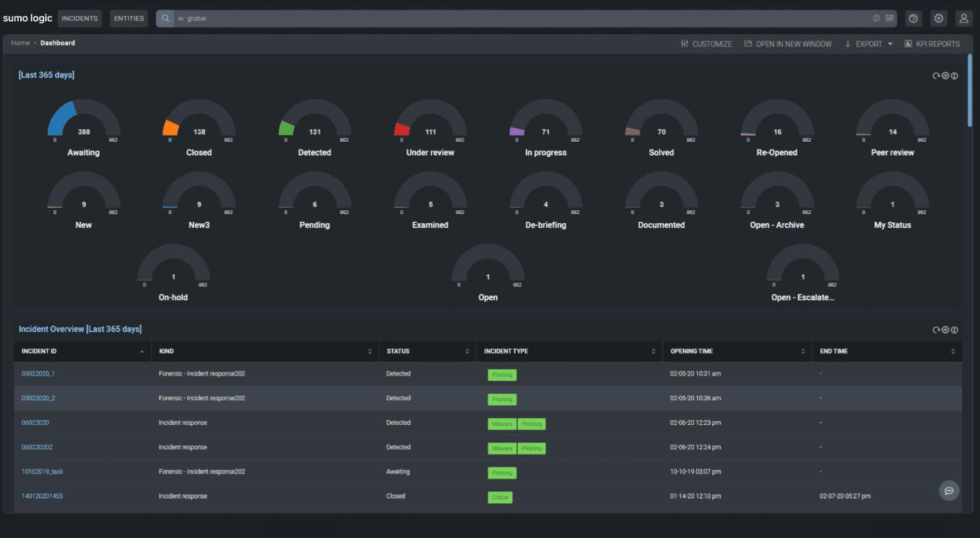Sort the End Time column

[x=952, y=352]
